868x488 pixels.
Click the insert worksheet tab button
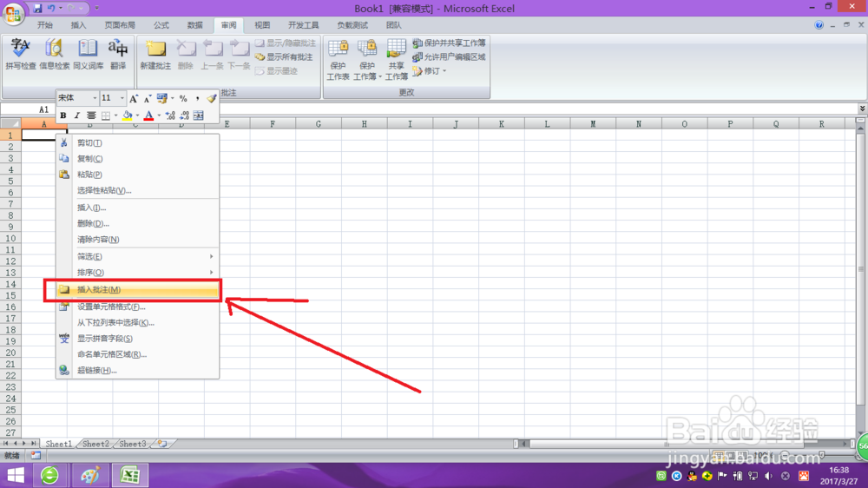coord(162,444)
